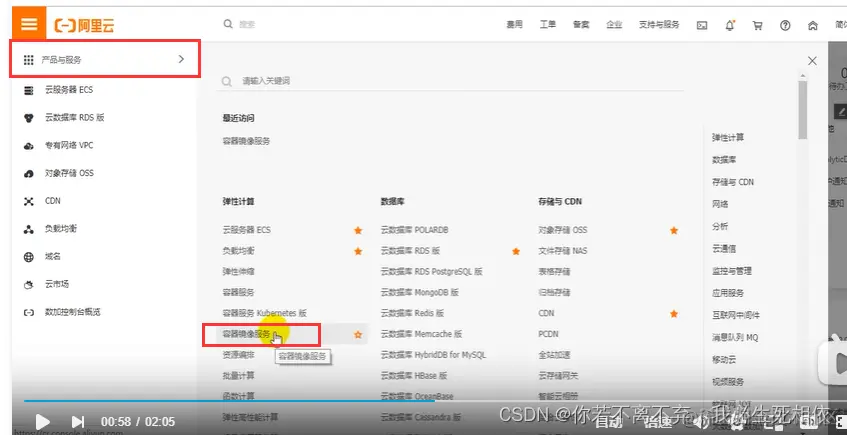Click the products grid icon beside 产品与服务
This screenshot has height=435, width=847.
coord(29,59)
